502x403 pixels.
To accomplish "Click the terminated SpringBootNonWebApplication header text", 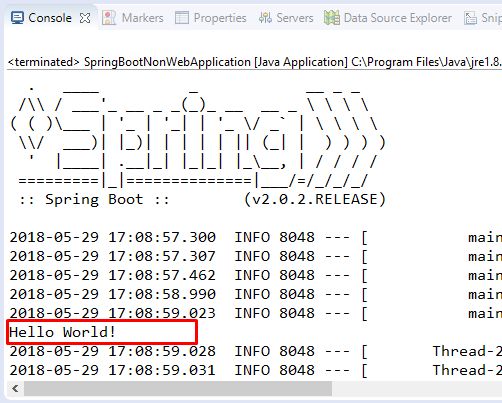I will click(255, 62).
